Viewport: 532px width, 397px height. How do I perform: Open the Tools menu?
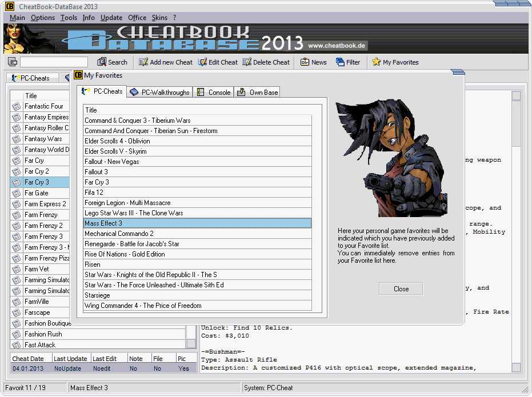pyautogui.click(x=69, y=18)
